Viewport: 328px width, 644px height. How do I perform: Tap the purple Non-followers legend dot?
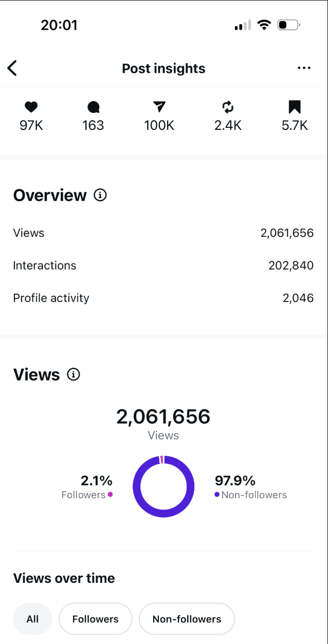217,495
